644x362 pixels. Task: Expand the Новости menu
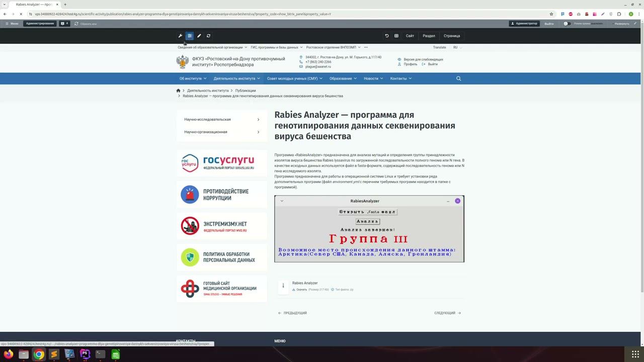(373, 78)
